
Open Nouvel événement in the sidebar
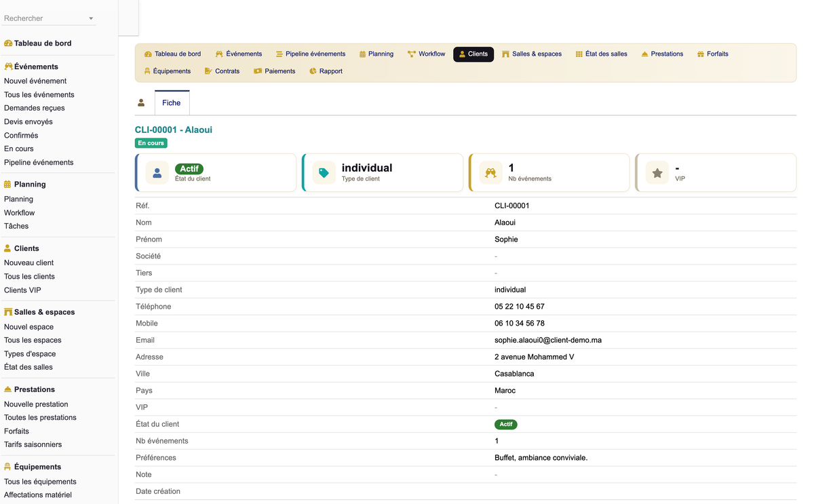pyautogui.click(x=35, y=81)
